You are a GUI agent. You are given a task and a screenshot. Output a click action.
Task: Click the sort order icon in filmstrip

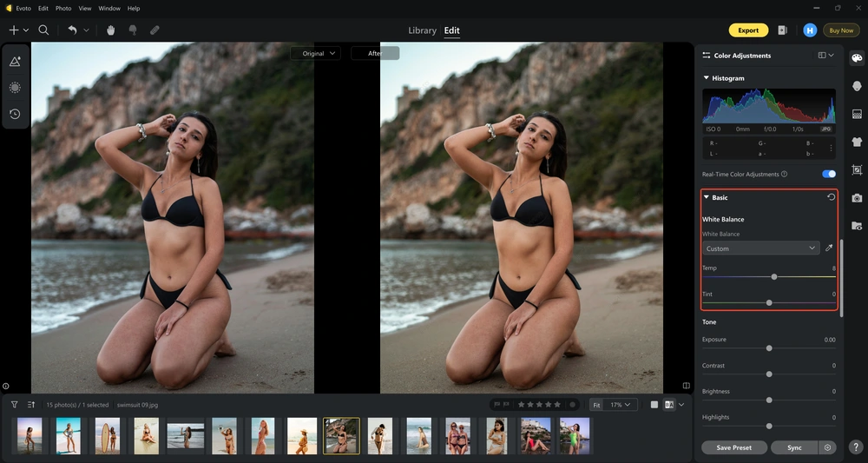(x=31, y=405)
